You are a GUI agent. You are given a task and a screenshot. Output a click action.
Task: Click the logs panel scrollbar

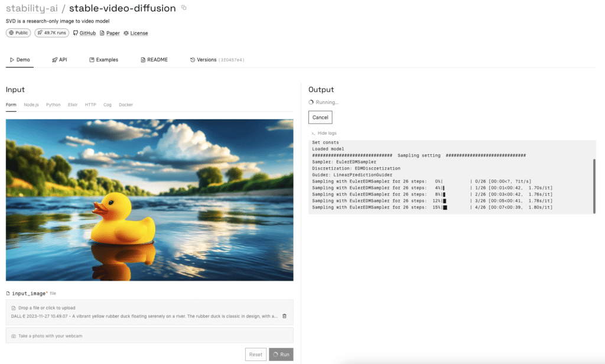click(x=594, y=186)
